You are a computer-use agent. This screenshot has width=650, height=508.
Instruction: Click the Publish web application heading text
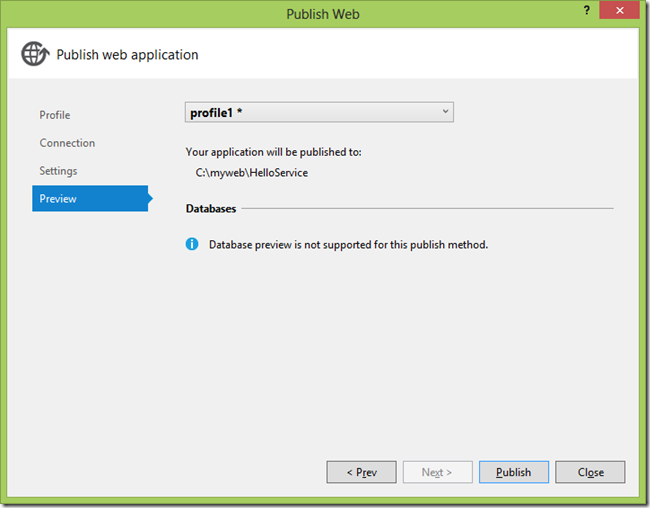127,54
